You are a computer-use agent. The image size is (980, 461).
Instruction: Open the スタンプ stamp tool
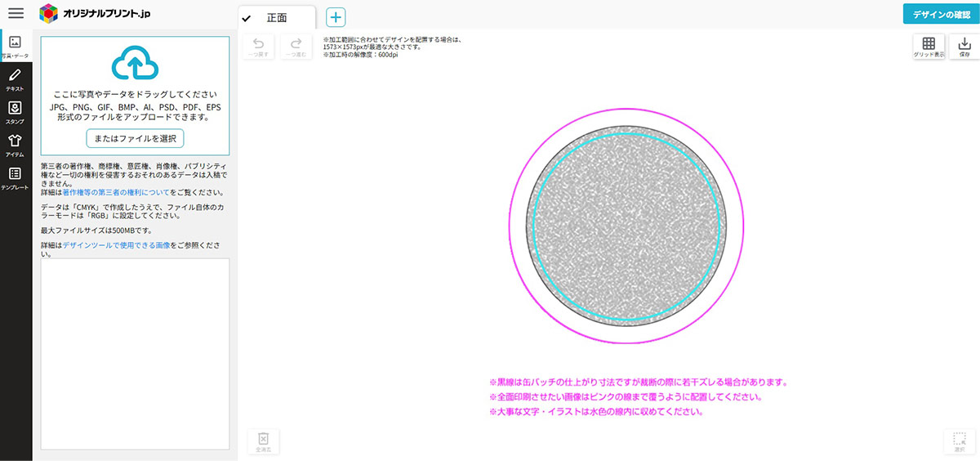[16, 113]
